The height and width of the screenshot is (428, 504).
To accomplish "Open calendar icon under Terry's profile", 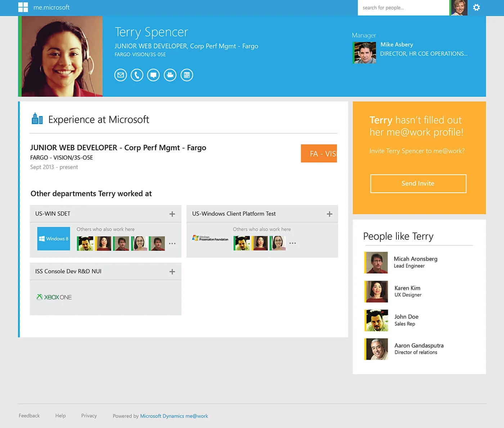I will (187, 75).
